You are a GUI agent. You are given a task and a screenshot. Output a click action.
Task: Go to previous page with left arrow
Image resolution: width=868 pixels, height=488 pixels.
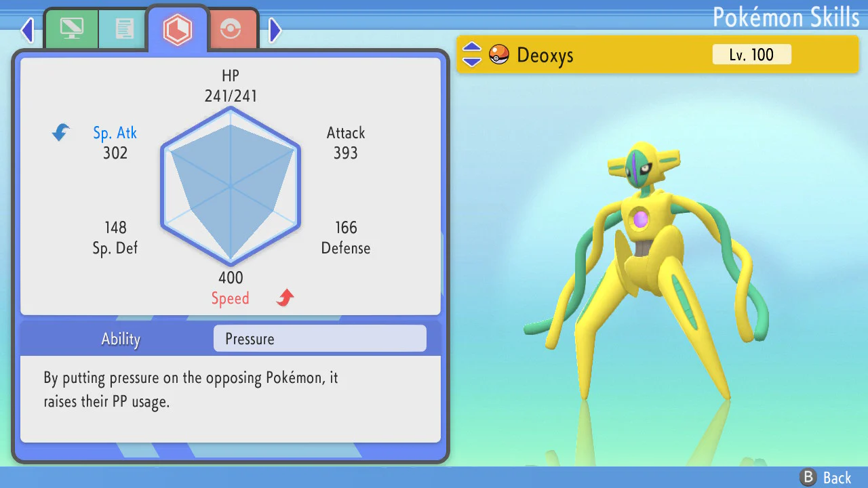27,30
